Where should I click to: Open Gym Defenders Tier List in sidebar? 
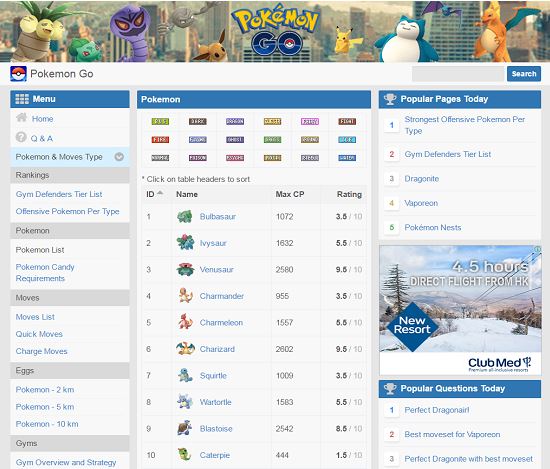tap(59, 194)
